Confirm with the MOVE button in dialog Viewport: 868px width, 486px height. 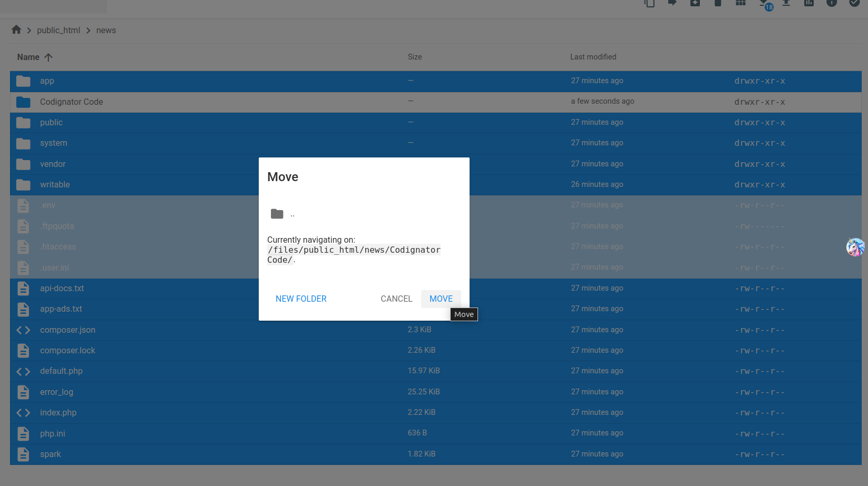pyautogui.click(x=441, y=299)
